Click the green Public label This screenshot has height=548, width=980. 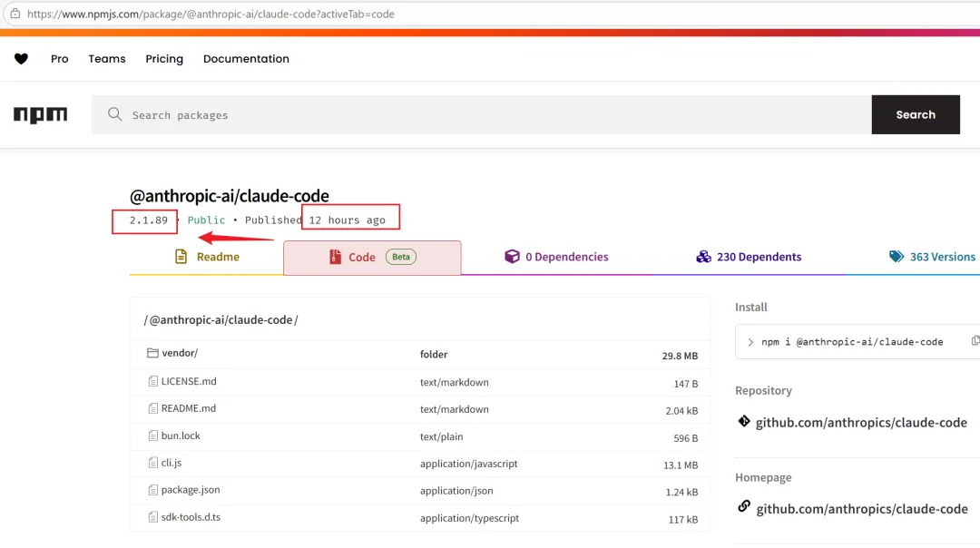tap(206, 220)
